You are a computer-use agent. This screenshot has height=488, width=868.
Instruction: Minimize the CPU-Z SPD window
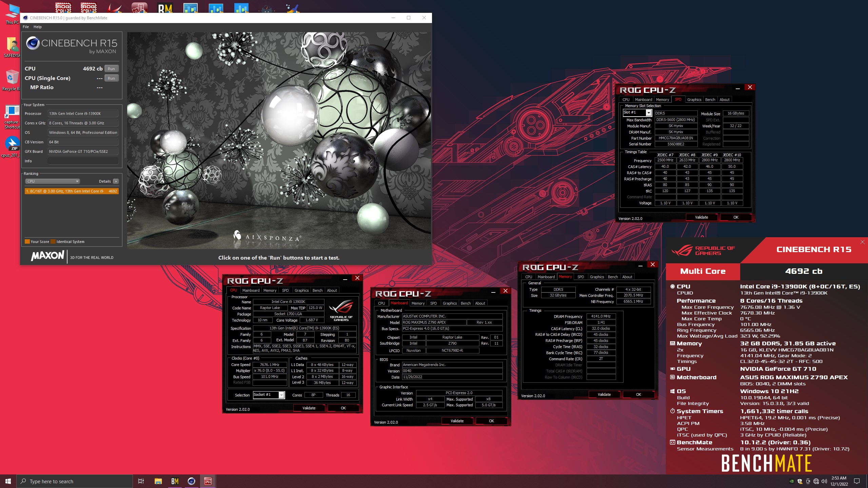coord(738,88)
